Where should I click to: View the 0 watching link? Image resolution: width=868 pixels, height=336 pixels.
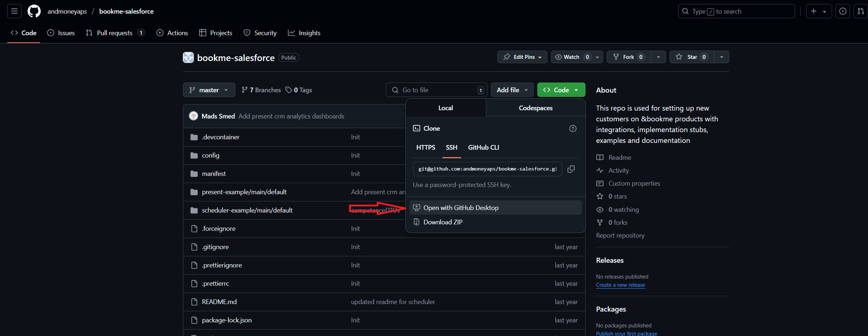[618, 209]
